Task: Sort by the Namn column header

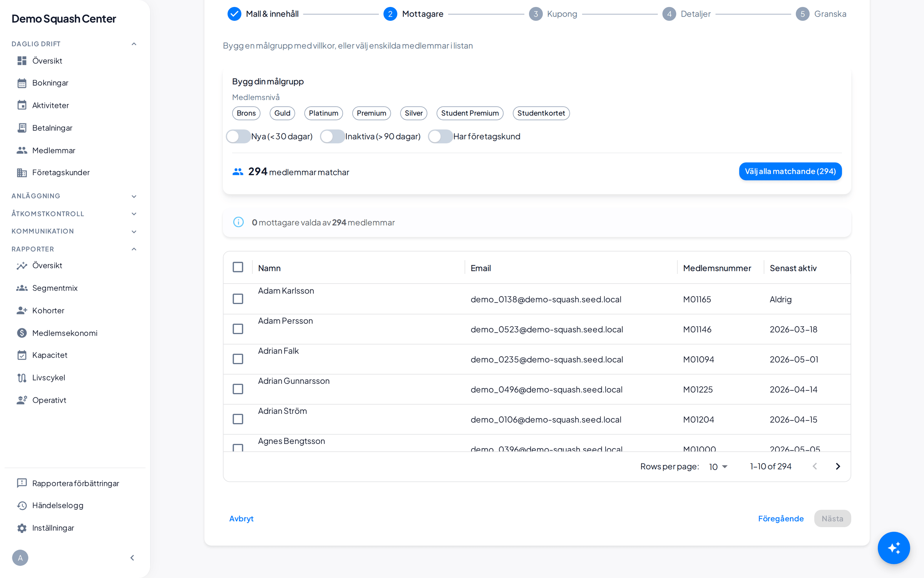Action: pyautogui.click(x=269, y=268)
